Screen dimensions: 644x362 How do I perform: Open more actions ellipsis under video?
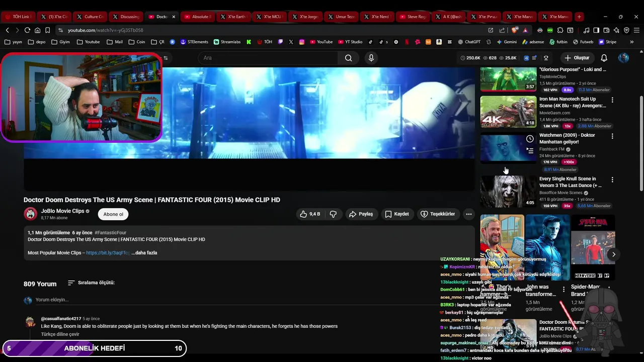469,214
